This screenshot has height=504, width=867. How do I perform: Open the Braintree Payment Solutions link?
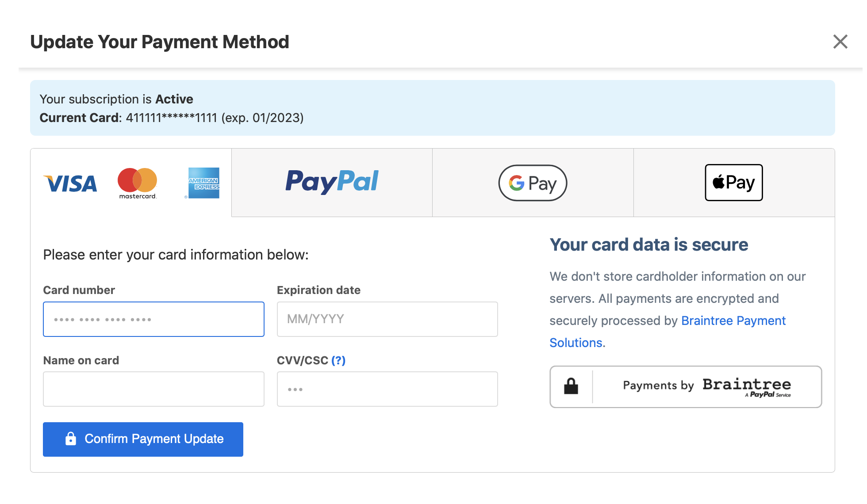coord(733,321)
